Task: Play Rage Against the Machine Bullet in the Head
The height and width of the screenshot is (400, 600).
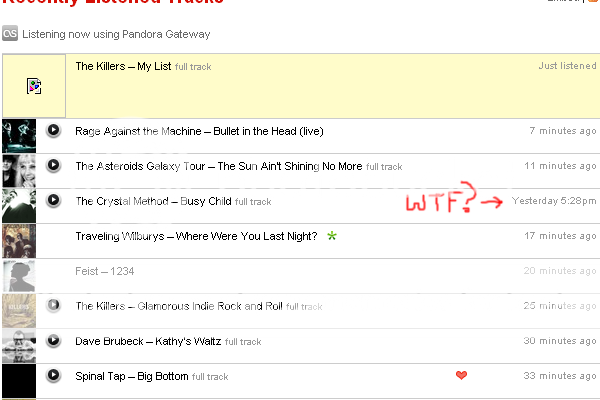Action: [54, 131]
